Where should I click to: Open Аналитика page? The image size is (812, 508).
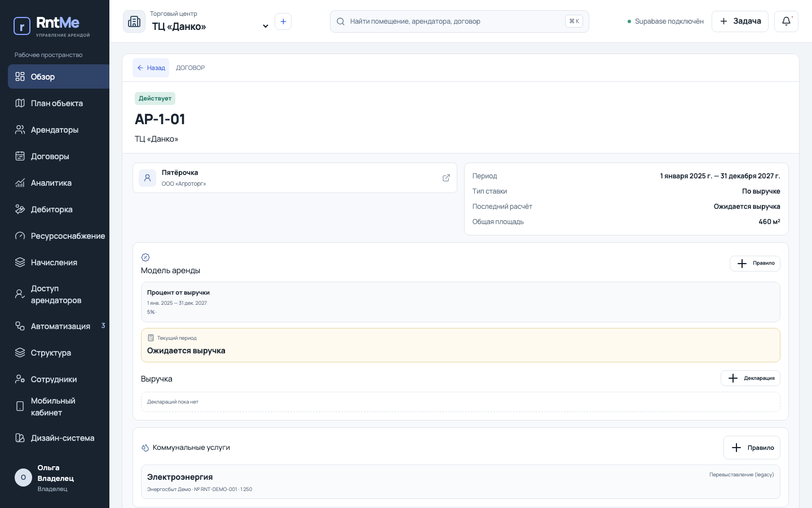point(59,183)
